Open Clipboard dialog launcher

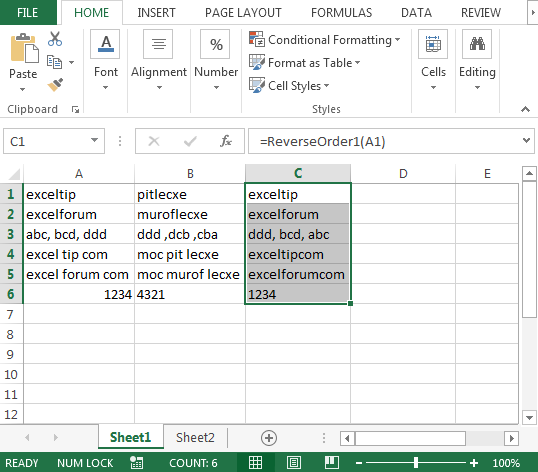(x=75, y=109)
